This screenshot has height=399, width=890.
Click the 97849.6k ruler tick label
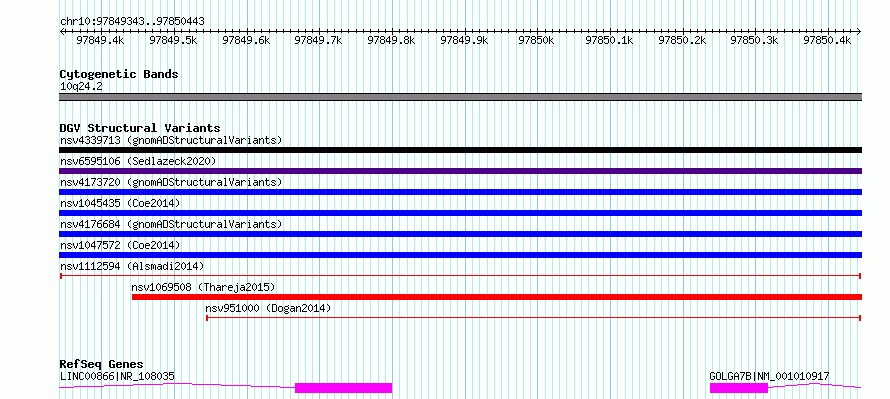(246, 40)
